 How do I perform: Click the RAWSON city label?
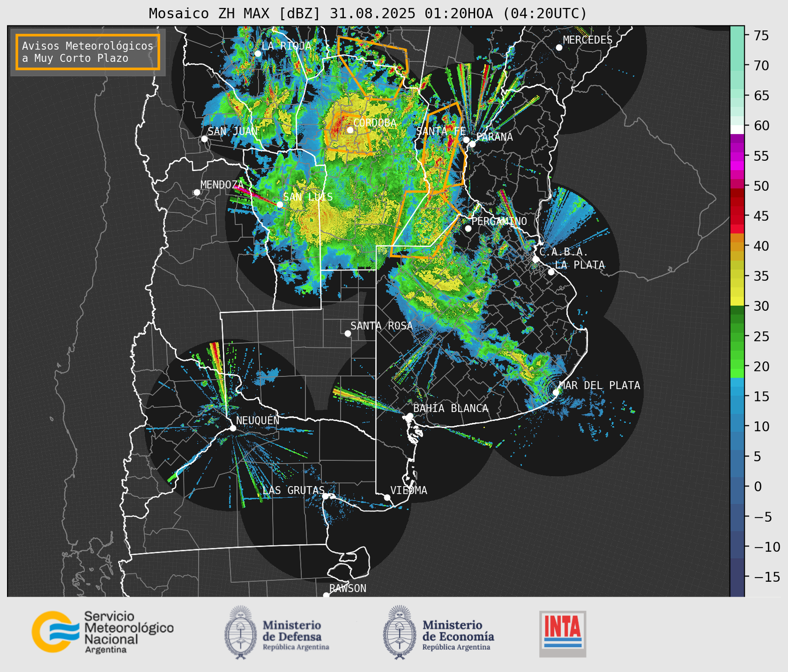pyautogui.click(x=348, y=588)
